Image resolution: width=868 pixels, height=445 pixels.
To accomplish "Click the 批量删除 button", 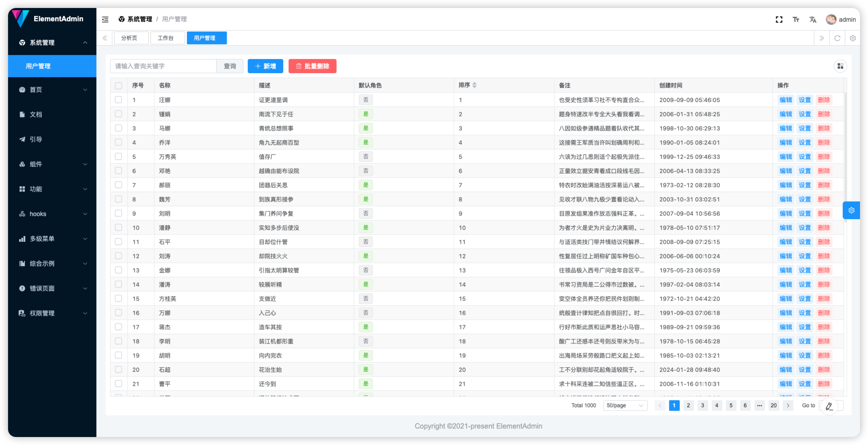I will coord(312,66).
